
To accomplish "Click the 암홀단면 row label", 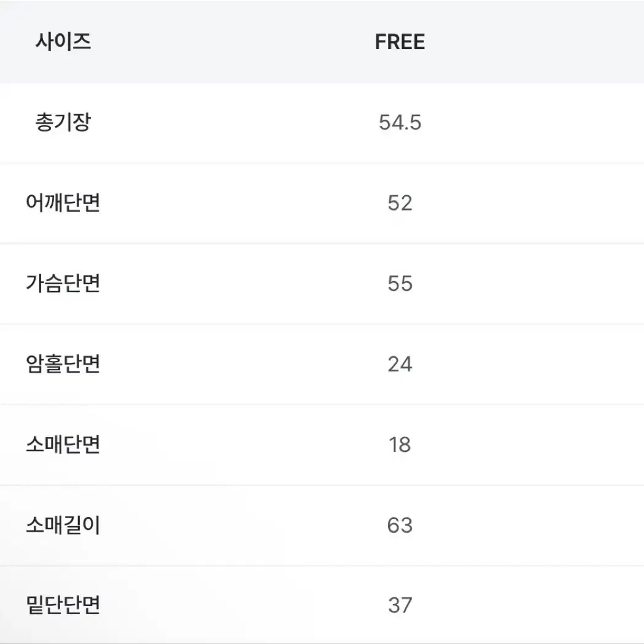I will pyautogui.click(x=63, y=363).
